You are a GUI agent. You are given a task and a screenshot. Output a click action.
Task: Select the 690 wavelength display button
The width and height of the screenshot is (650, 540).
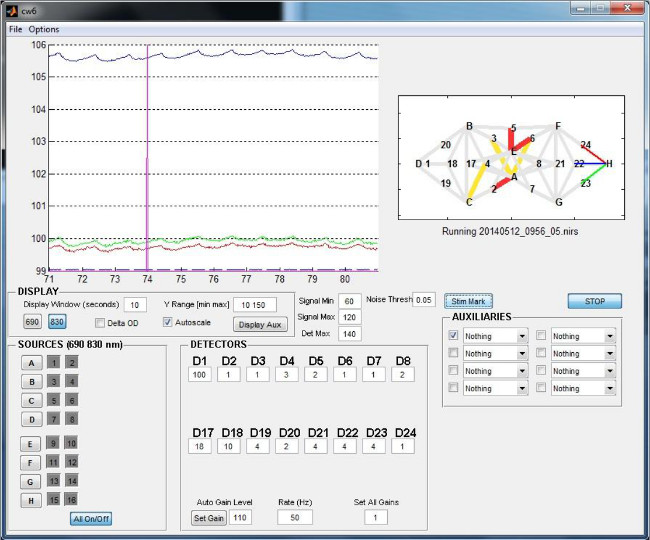[32, 322]
